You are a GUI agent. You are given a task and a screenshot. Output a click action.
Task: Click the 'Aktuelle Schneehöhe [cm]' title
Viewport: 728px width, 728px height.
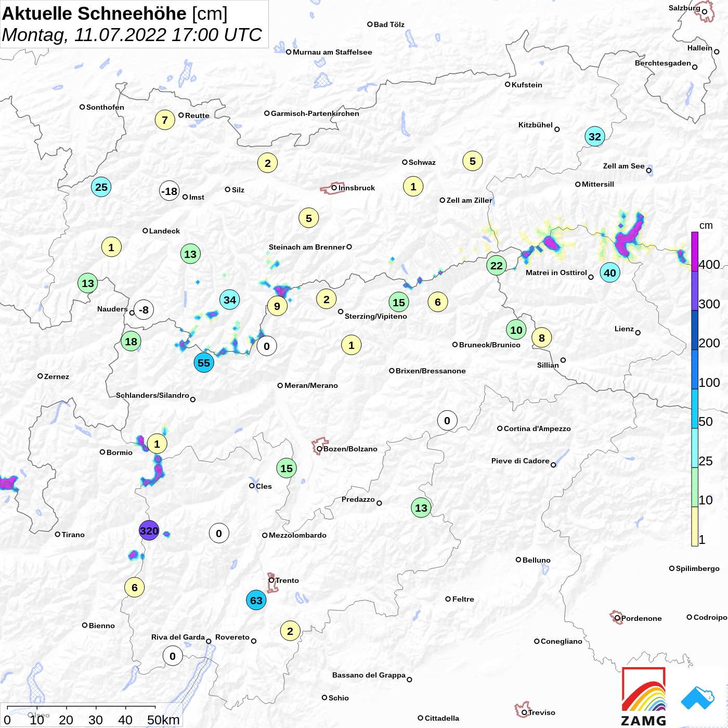[115, 14]
